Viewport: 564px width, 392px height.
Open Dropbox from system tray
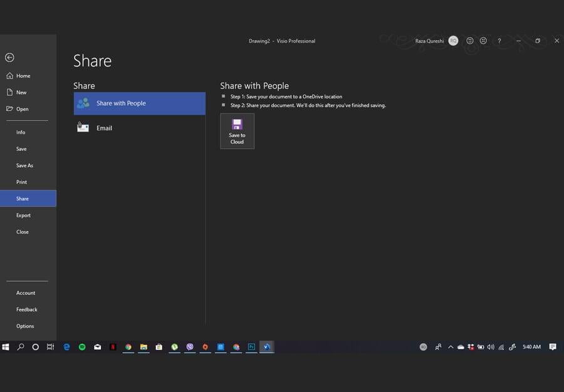point(471,347)
